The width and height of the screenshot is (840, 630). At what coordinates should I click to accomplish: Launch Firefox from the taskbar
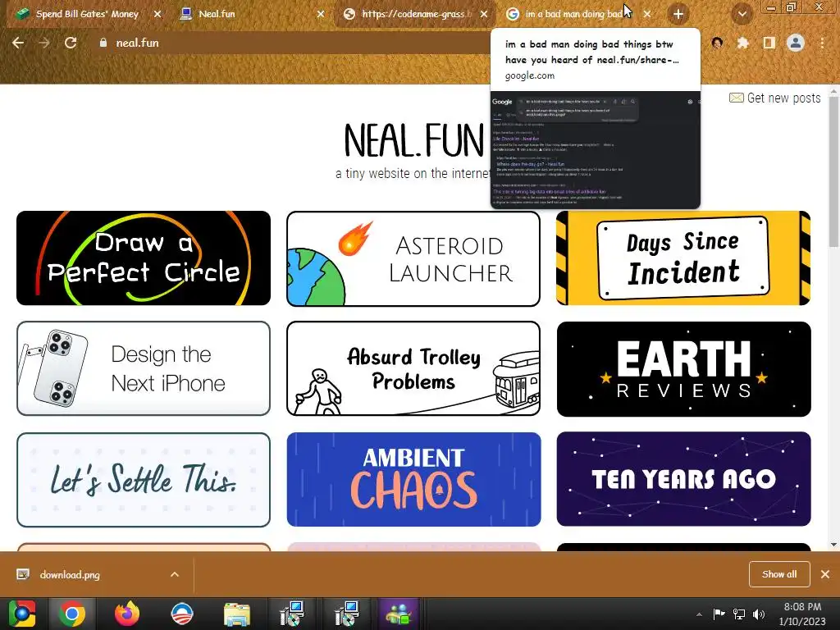127,614
